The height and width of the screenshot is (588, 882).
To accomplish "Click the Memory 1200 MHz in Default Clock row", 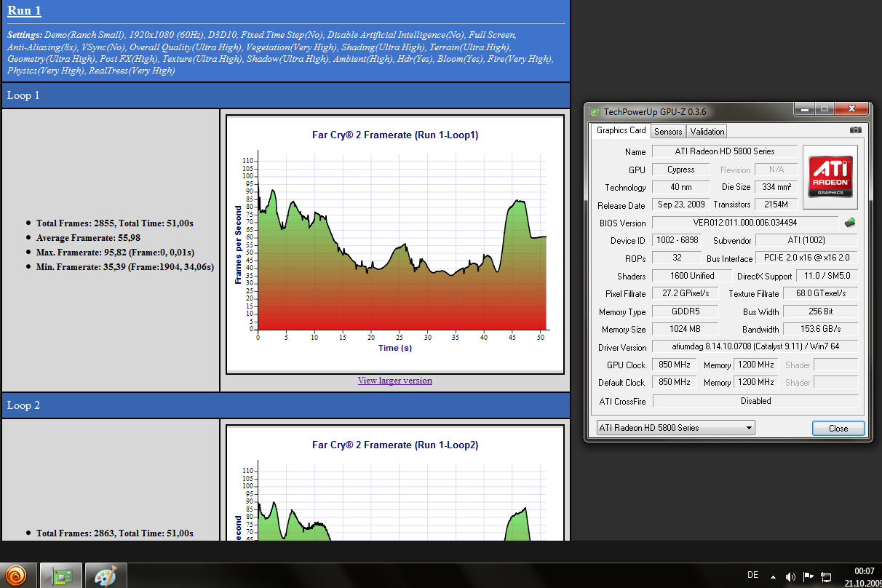I will coord(757,382).
